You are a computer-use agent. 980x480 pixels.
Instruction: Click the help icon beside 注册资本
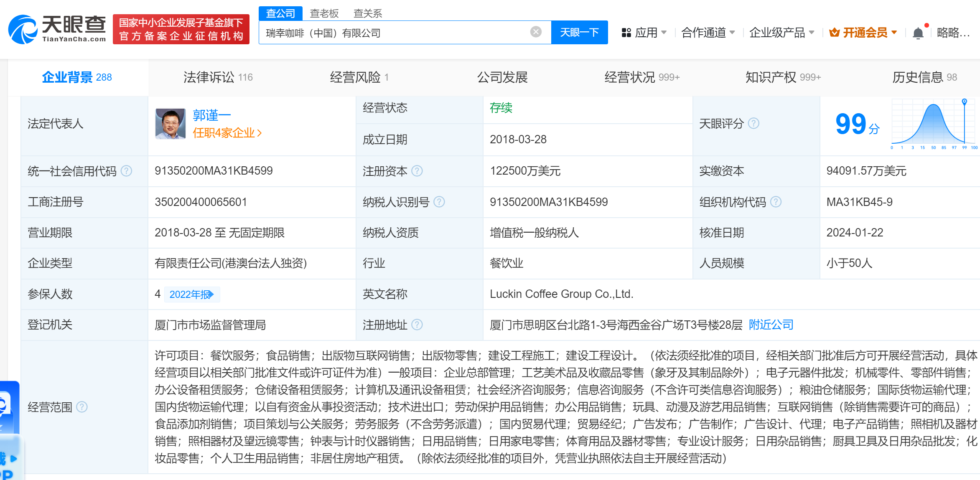[x=417, y=171]
